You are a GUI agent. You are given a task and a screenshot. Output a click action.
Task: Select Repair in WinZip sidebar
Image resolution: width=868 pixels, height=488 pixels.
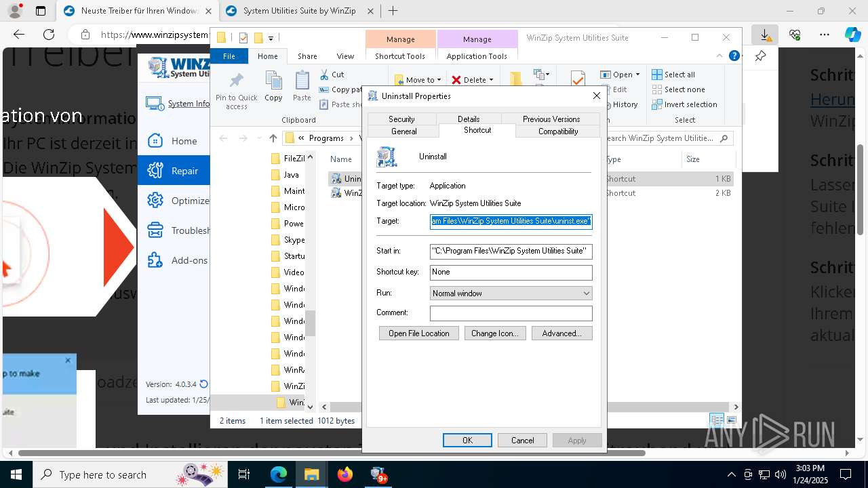pyautogui.click(x=174, y=171)
